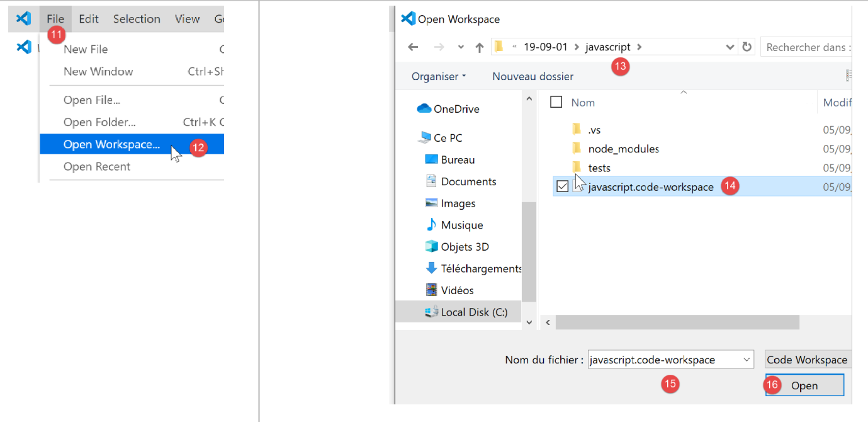The width and height of the screenshot is (868, 422).
Task: Click the horizontal scrollbar in the file list
Action: [x=677, y=322]
